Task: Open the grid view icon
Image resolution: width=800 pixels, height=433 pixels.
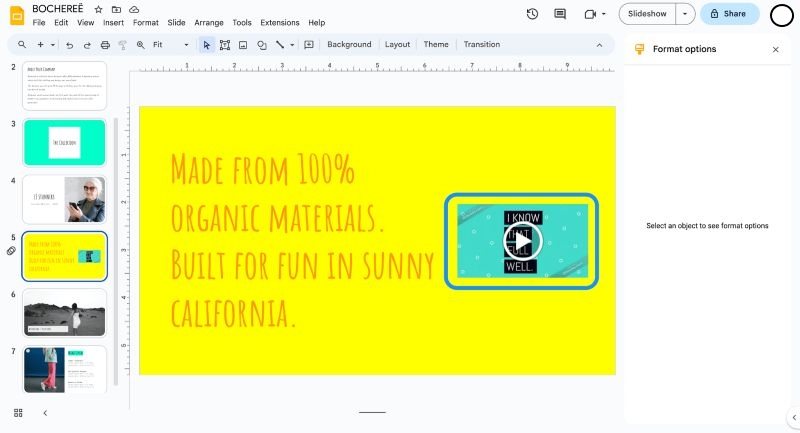Action: 18,413
